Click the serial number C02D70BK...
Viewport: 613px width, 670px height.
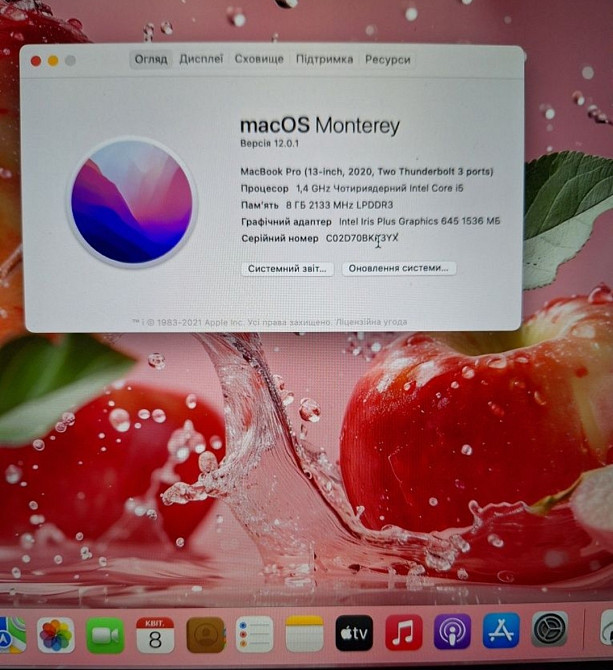(x=362, y=238)
